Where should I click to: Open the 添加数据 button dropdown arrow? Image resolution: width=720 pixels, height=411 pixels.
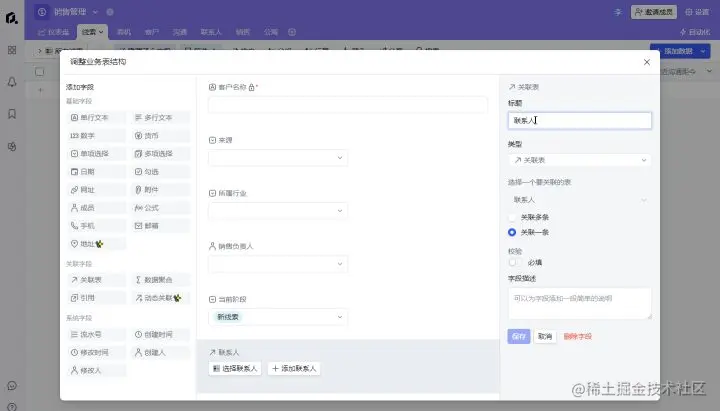[x=703, y=51]
